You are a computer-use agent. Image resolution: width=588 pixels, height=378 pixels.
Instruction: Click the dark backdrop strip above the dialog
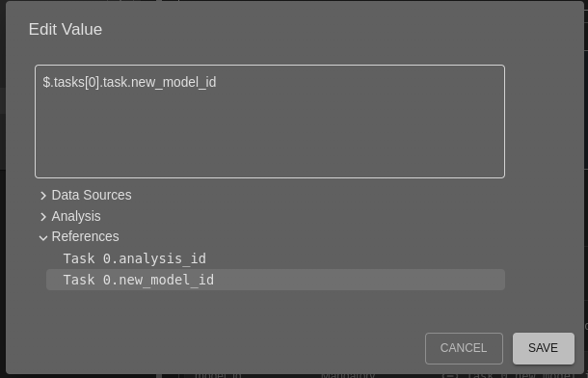294,0
